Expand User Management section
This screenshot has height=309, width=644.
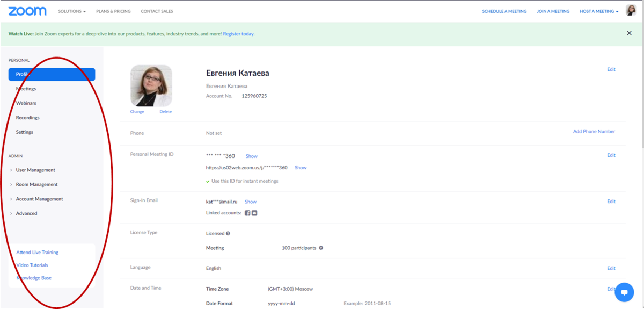(35, 170)
